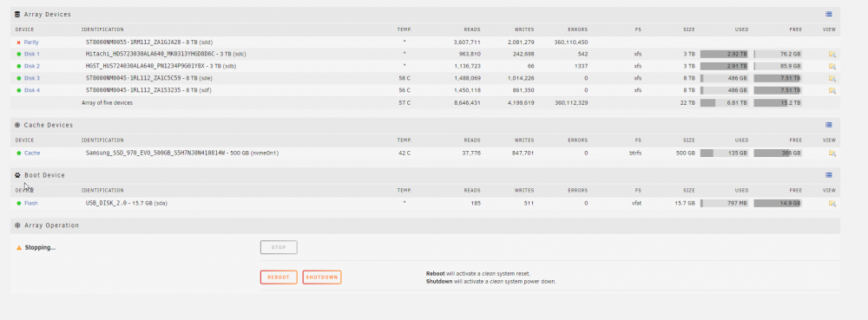Screen dimensions: 868x320
Task: Select the HGST_HUS724030ALA640 identification text
Action: coord(161,66)
